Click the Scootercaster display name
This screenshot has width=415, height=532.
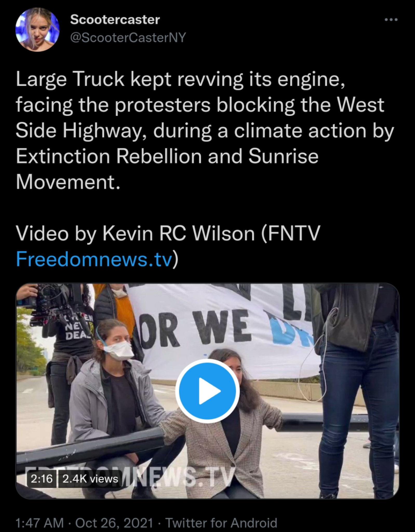click(115, 19)
